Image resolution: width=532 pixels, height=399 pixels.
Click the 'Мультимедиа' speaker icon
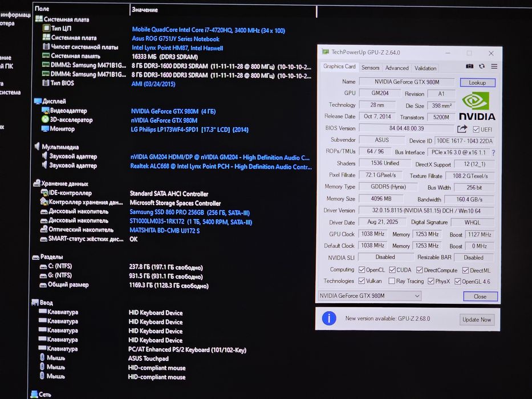tap(37, 146)
